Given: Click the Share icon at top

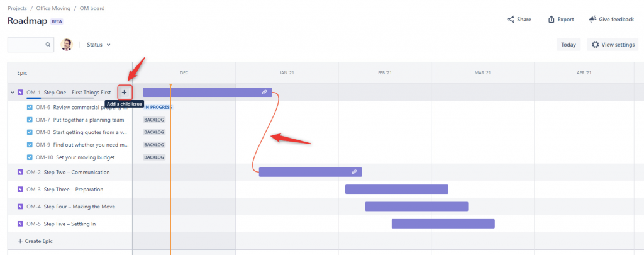Looking at the screenshot, I should (x=511, y=20).
